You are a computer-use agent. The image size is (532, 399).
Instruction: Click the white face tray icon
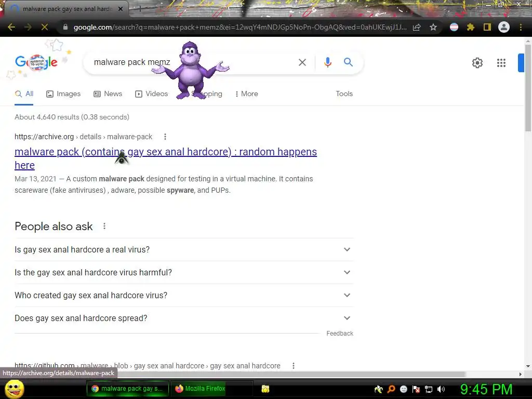point(403,389)
